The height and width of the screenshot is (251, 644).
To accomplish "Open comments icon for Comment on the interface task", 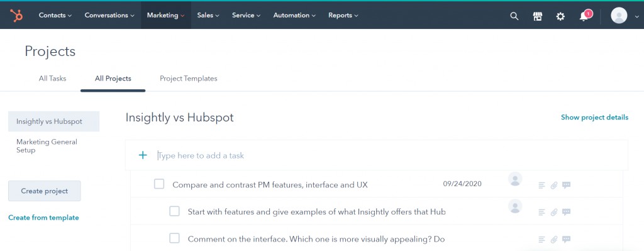I will coord(567,239).
